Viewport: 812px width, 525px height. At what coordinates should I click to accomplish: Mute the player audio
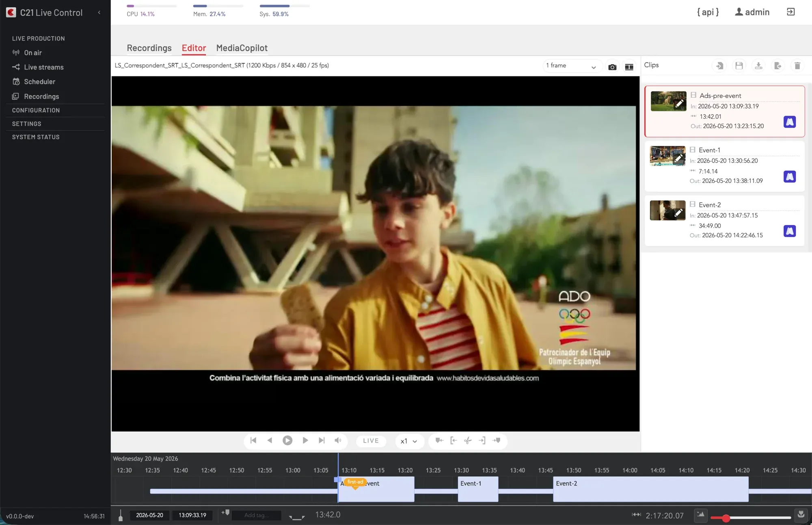(338, 440)
